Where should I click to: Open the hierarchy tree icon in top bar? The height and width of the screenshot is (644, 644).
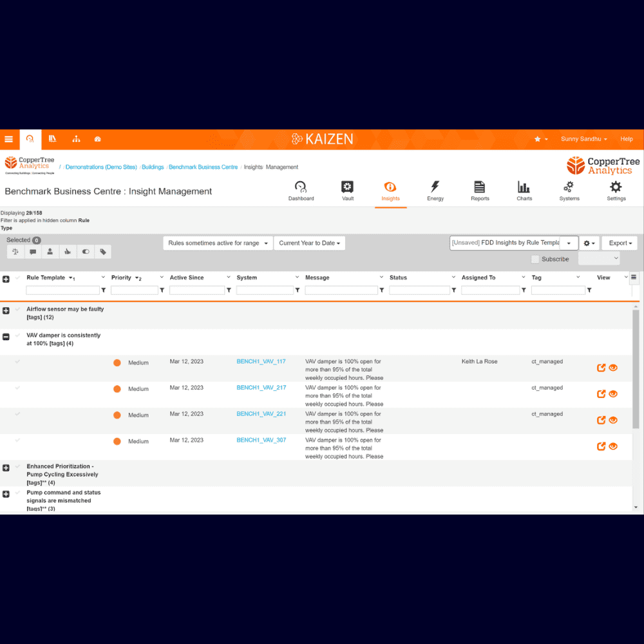point(76,139)
